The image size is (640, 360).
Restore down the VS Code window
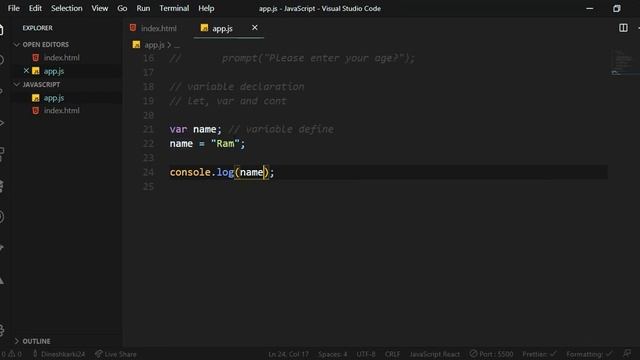click(x=617, y=8)
